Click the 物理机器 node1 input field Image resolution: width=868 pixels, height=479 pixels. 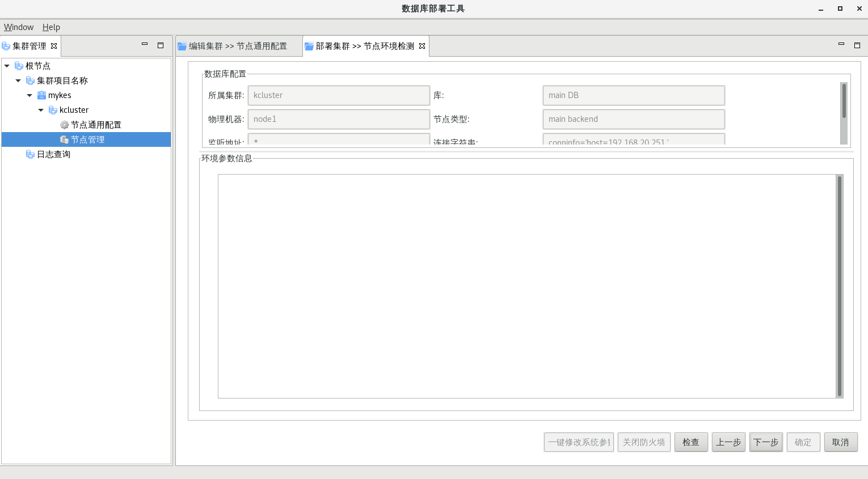click(x=339, y=119)
